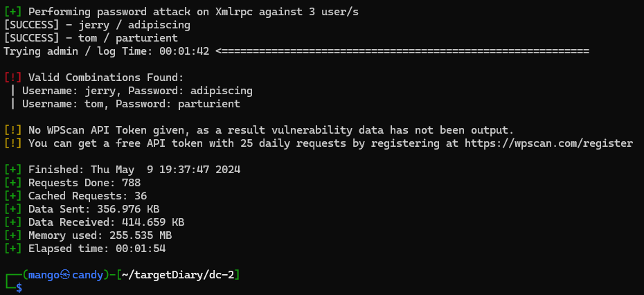Click the green [+] marker before Finished
Viewport: 644px width, 295px height.
coord(12,170)
